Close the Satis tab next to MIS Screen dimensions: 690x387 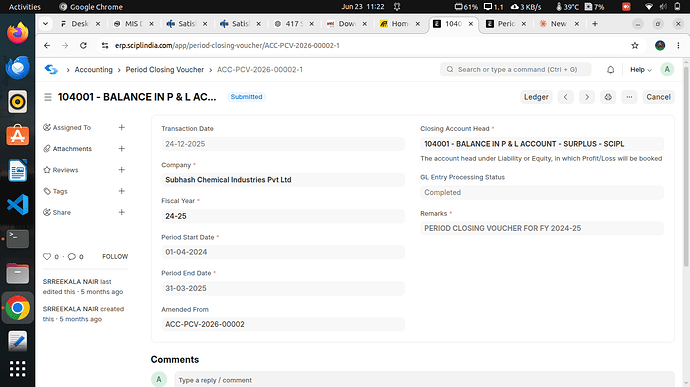click(205, 24)
